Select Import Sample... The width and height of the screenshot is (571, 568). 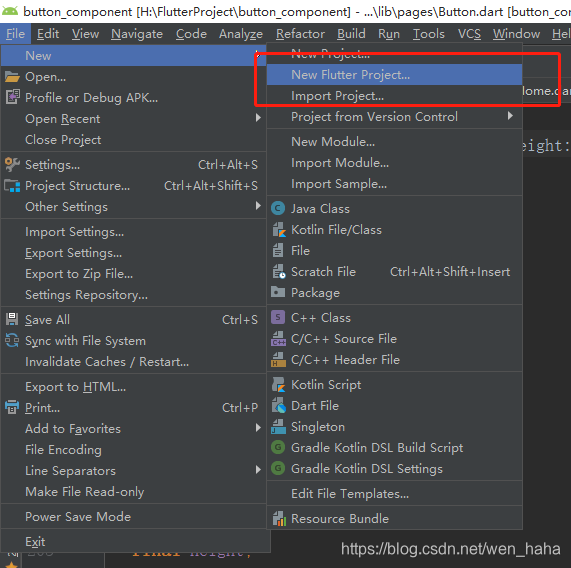[x=394, y=184]
